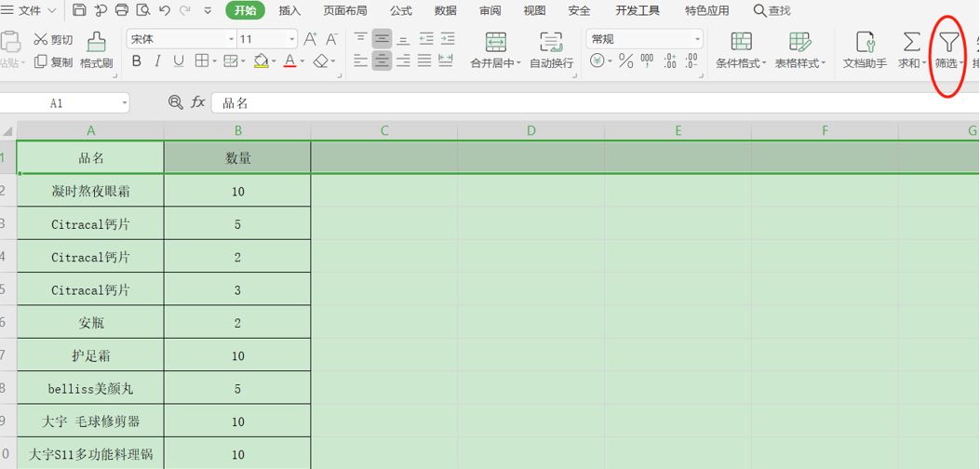980x469 pixels.
Task: Toggle center horizontal alignment
Action: coord(382,60)
